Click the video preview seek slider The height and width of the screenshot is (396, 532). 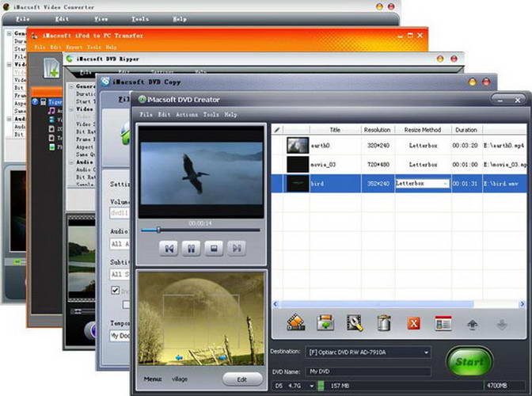point(199,230)
